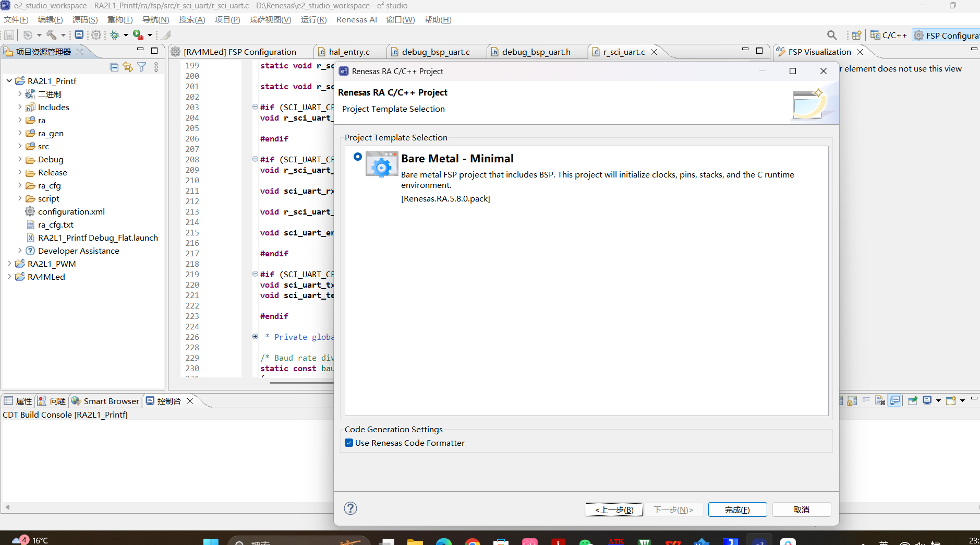This screenshot has height=545, width=980.
Task: Click the dialog help question mark icon
Action: click(x=350, y=508)
